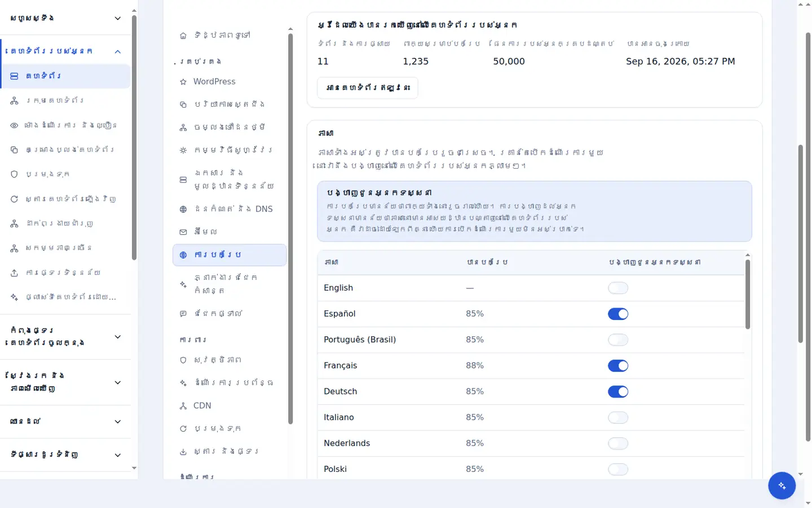Click the globe icon of selected inner menu item
This screenshot has width=812, height=508.
pyautogui.click(x=183, y=255)
